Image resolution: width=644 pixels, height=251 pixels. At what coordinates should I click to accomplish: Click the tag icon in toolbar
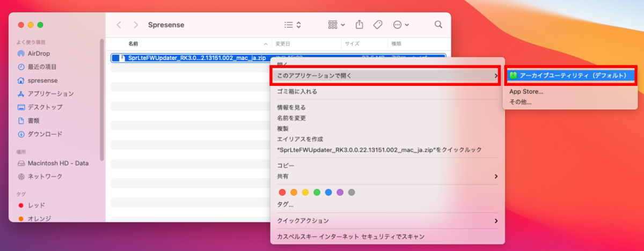(x=377, y=25)
